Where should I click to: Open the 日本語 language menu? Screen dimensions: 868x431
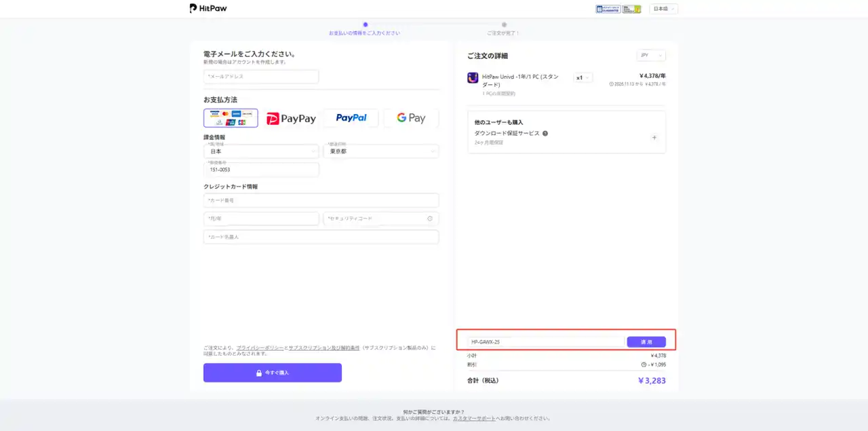click(663, 9)
